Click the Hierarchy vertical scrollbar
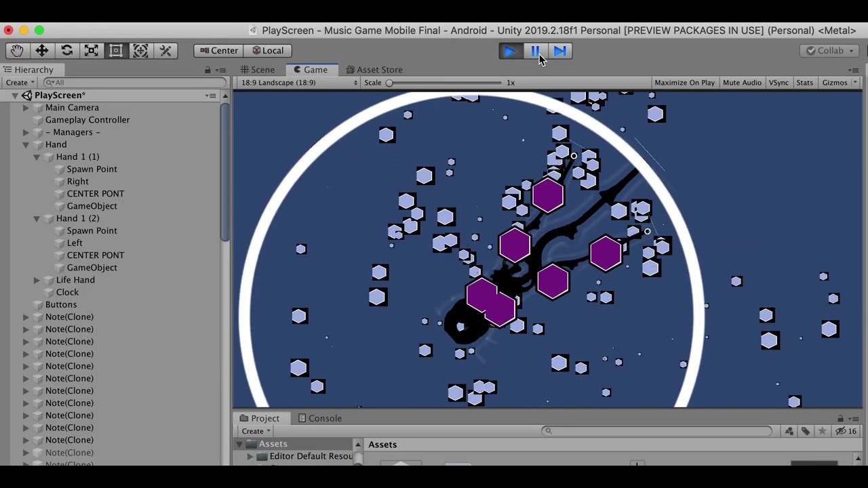Viewport: 868px width, 488px height. [x=225, y=171]
